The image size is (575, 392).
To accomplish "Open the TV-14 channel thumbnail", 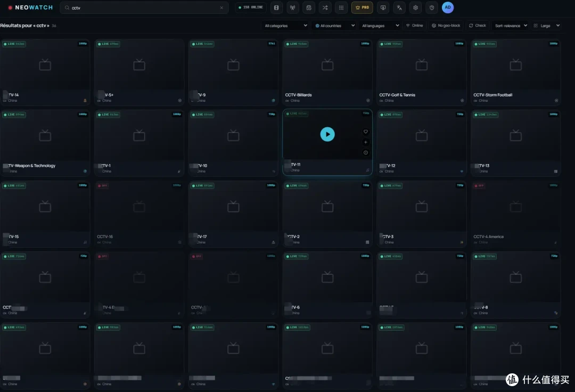I will (45, 64).
